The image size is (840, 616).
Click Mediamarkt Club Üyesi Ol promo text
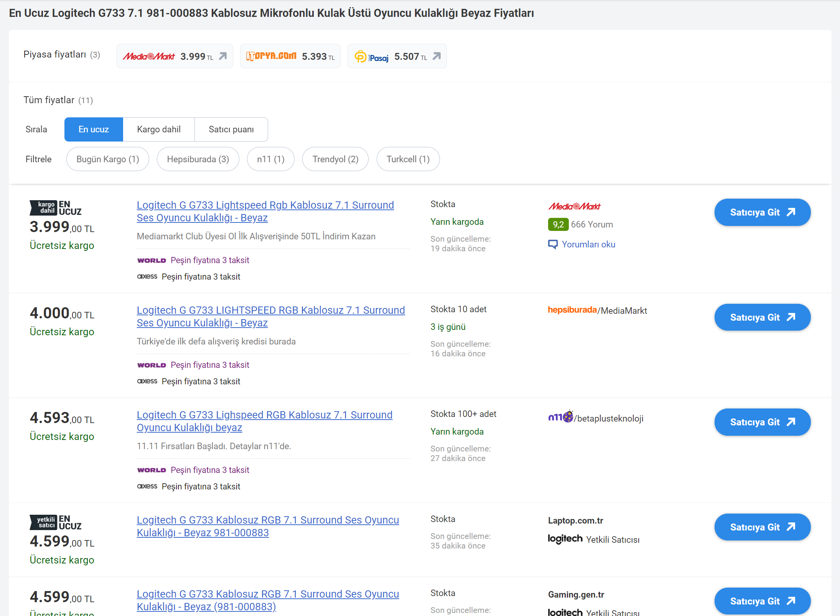point(256,236)
